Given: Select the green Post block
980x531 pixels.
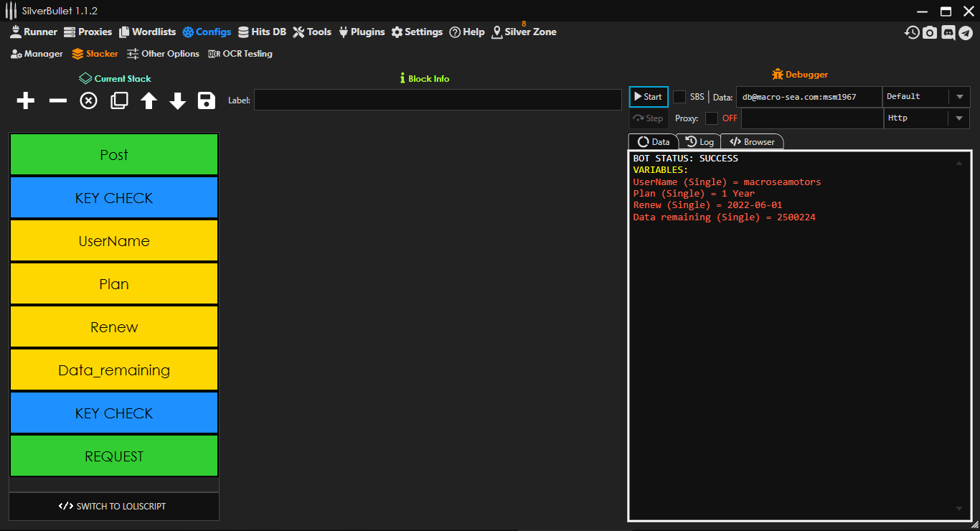Looking at the screenshot, I should click(x=114, y=155).
